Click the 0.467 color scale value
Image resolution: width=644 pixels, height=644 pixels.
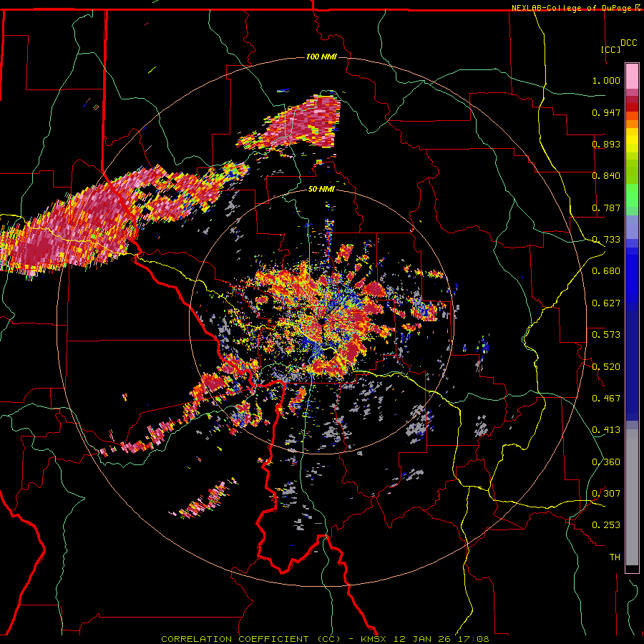click(606, 399)
